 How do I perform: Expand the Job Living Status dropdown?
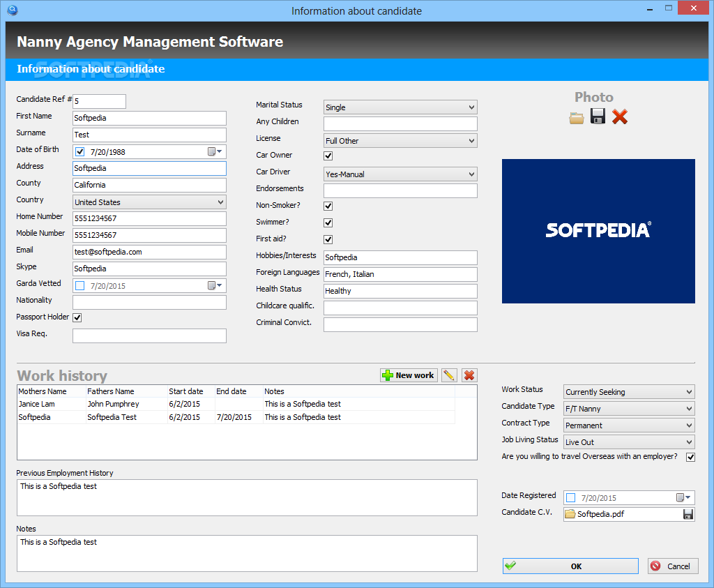(x=629, y=442)
